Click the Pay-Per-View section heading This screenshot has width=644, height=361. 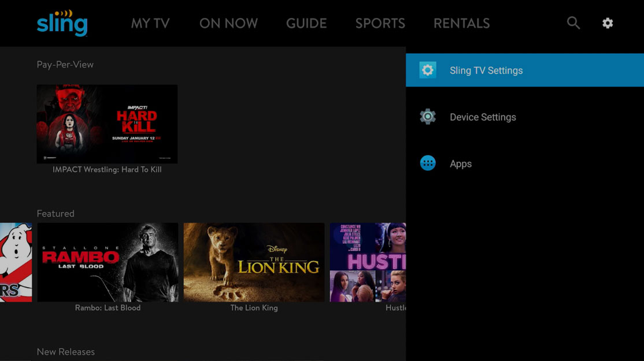tap(65, 65)
